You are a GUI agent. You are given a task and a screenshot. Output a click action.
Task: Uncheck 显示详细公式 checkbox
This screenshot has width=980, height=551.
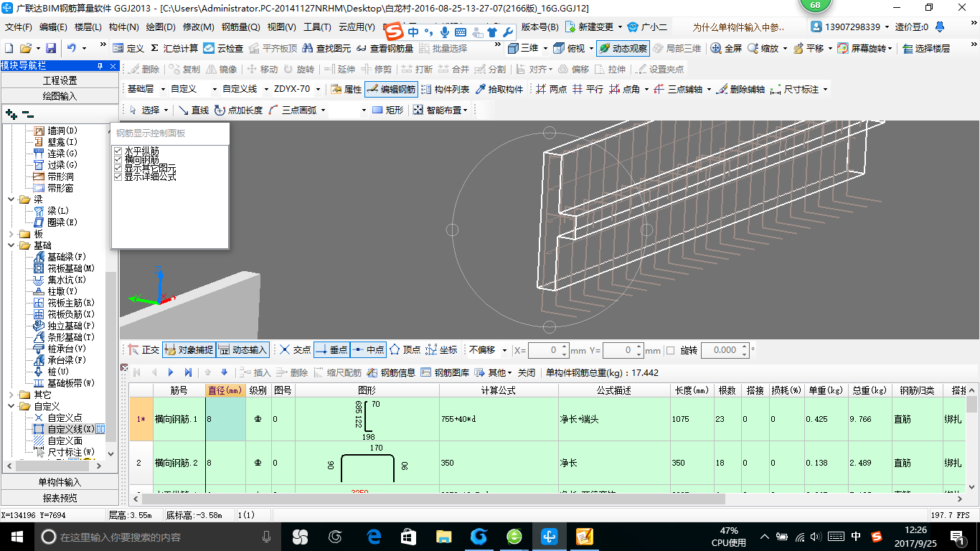click(x=118, y=176)
